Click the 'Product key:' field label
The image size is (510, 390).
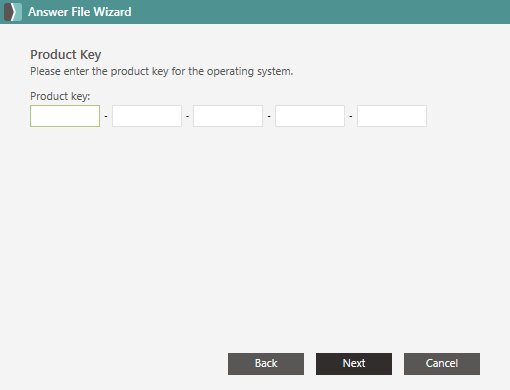point(60,96)
